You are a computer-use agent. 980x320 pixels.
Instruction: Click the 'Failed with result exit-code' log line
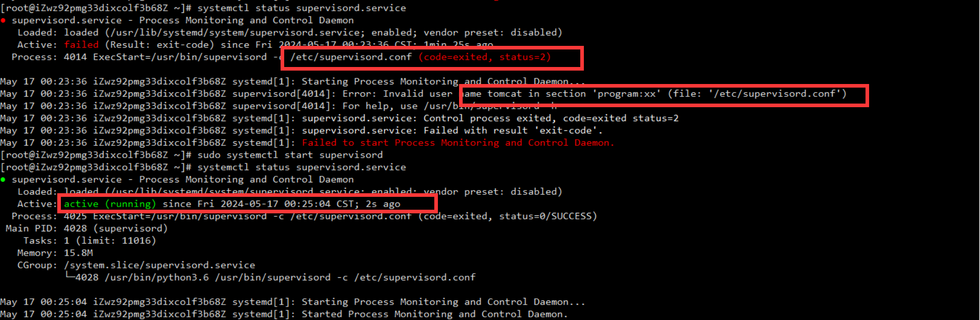coord(301,130)
